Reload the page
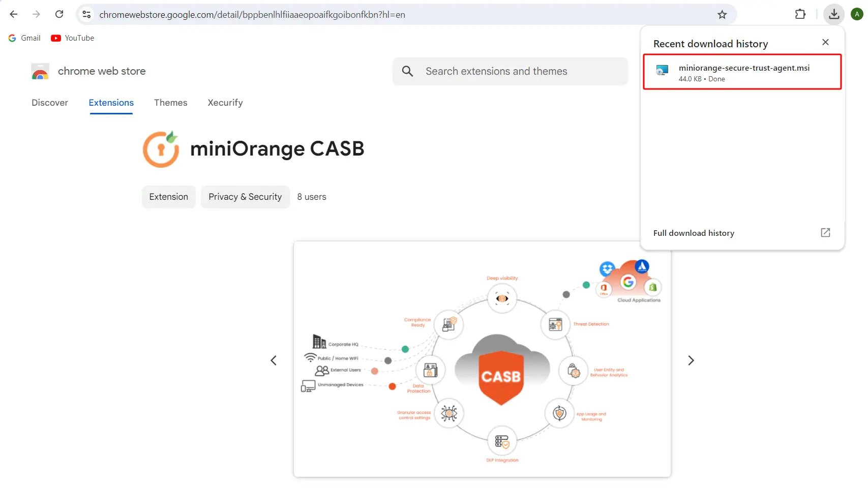This screenshot has height=489, width=868. 59,14
